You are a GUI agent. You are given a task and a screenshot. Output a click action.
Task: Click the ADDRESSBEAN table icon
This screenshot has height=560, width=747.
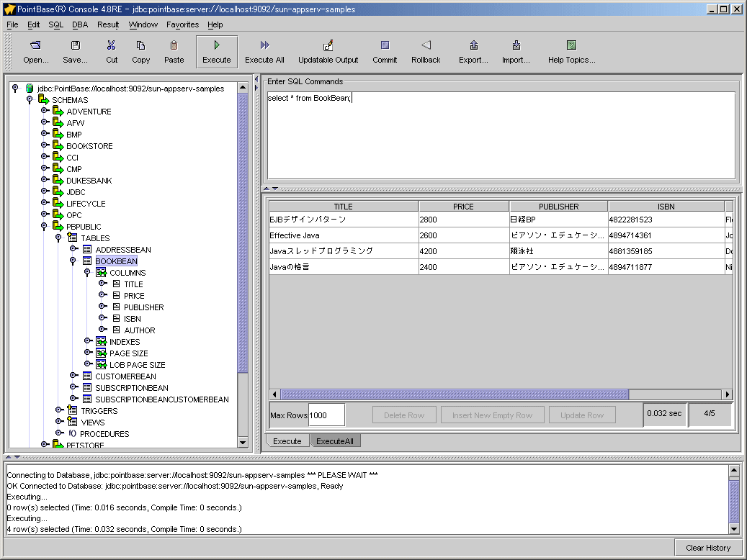[87, 249]
